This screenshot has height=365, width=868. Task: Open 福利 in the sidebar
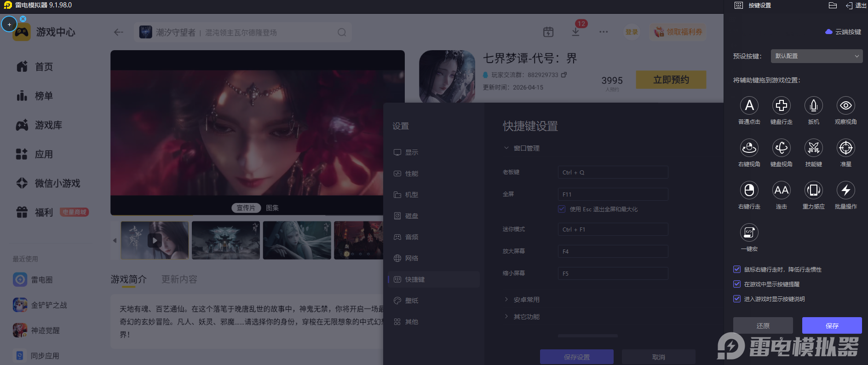point(35,212)
